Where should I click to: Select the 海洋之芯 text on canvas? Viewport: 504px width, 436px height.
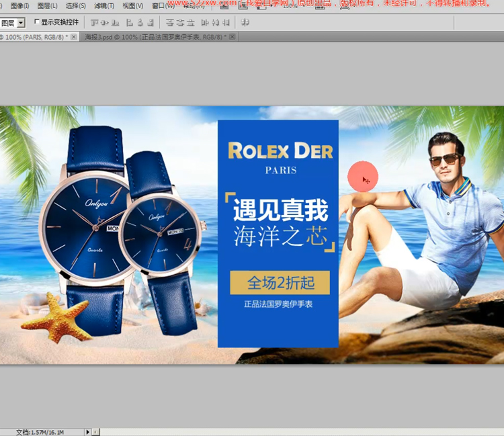(x=280, y=236)
